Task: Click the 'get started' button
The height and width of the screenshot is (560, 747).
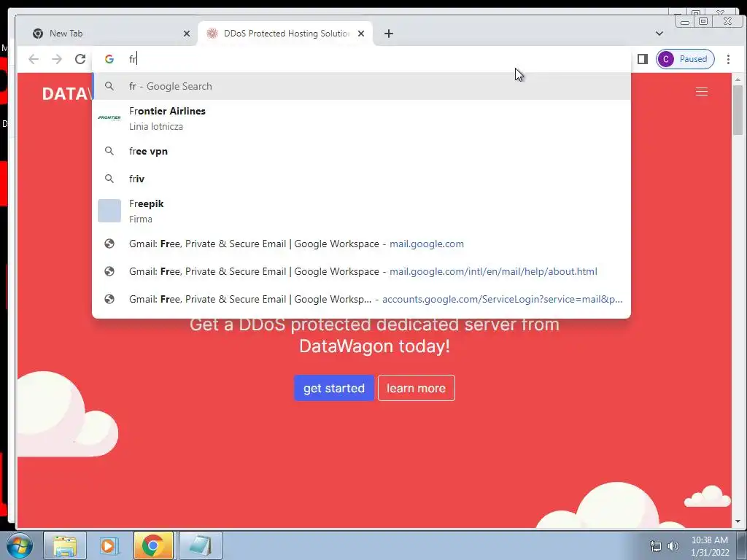Action: coord(334,388)
